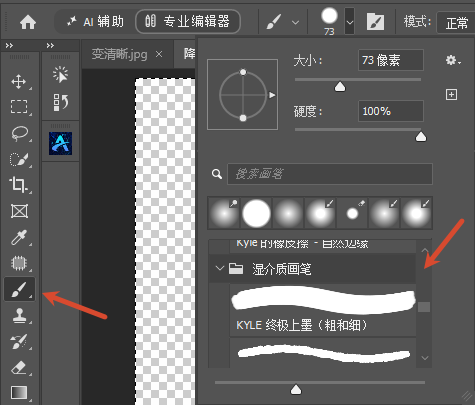
Task: Close the 变清晰.jpg tab
Action: tap(159, 54)
